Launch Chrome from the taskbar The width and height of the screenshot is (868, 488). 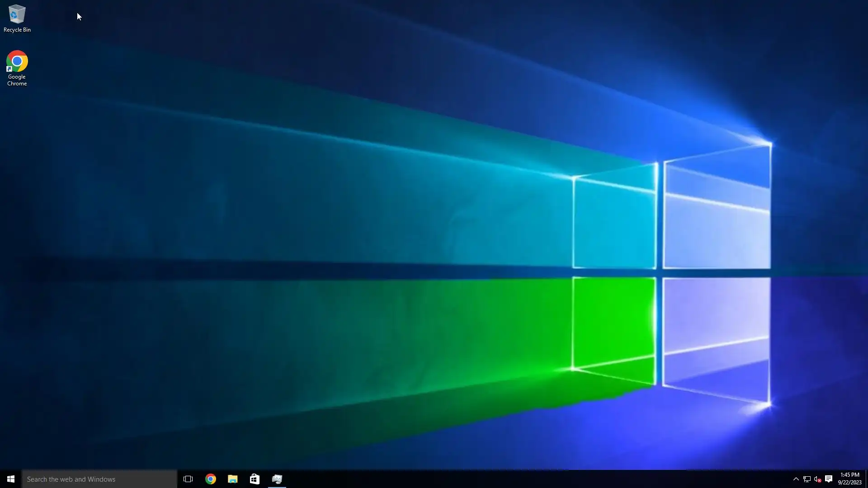point(211,479)
